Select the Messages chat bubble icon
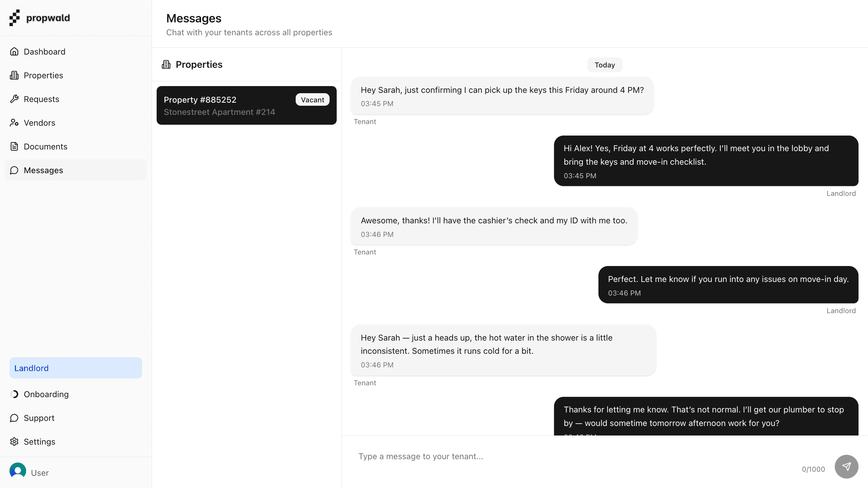This screenshot has height=488, width=868. 14,170
